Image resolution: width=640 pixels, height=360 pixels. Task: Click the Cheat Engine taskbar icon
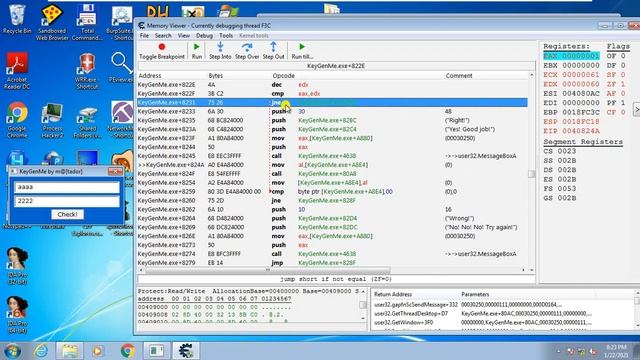(x=186, y=351)
